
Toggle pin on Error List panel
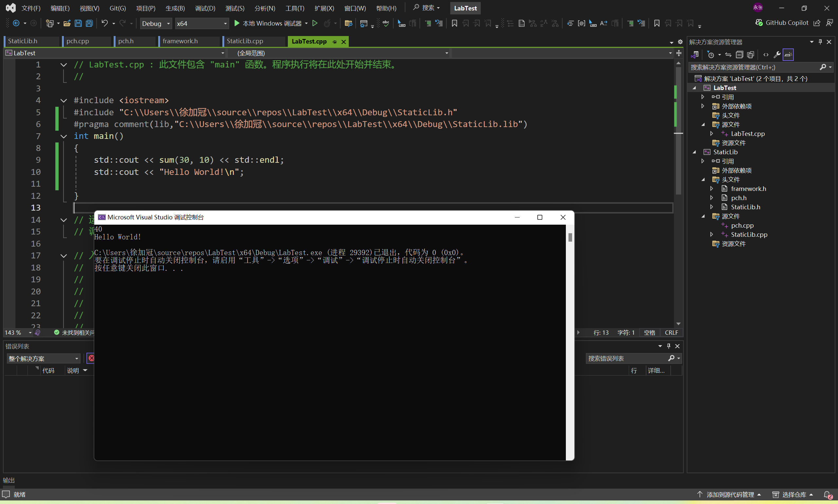point(669,346)
